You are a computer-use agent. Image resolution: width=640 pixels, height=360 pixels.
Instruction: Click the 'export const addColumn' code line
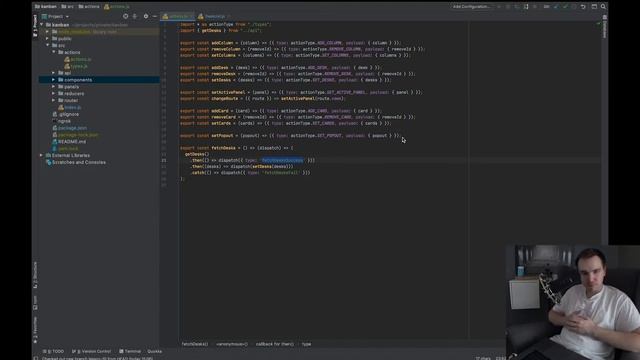pyautogui.click(x=291, y=43)
